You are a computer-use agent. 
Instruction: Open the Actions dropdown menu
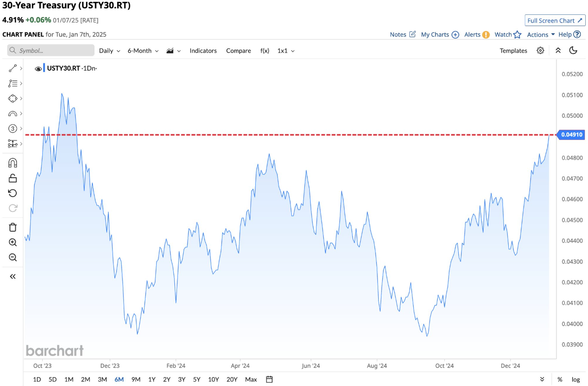click(541, 35)
